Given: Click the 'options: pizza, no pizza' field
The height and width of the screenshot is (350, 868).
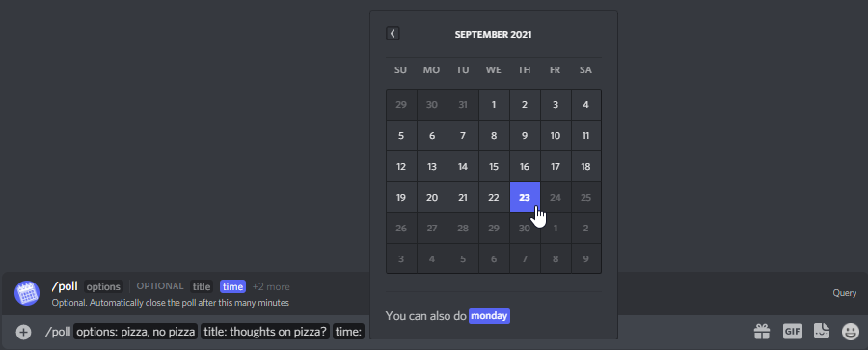Looking at the screenshot, I should pos(136,332).
